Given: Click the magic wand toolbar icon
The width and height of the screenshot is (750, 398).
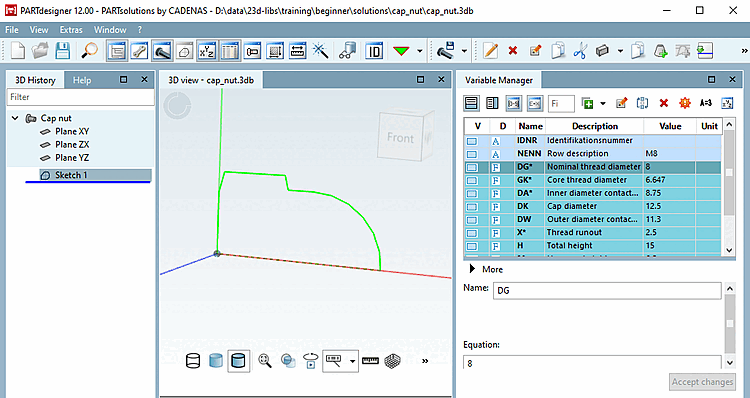Looking at the screenshot, I should click(320, 51).
